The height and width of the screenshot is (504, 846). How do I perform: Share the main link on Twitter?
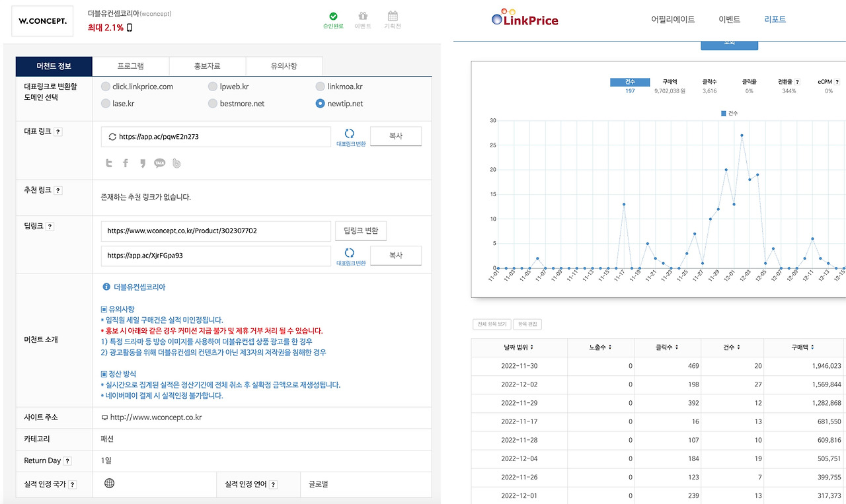coord(110,163)
